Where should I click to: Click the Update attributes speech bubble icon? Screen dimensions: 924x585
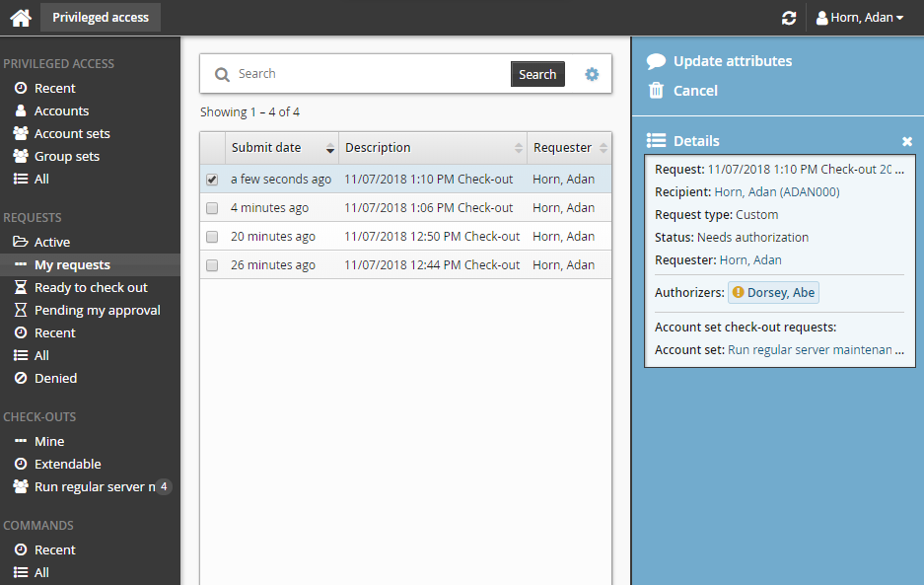click(656, 61)
